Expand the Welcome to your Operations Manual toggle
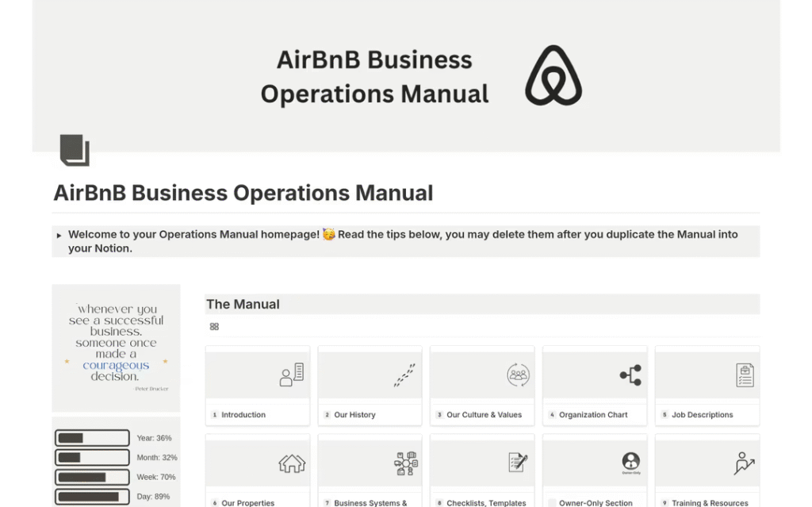The width and height of the screenshot is (812, 507). click(x=59, y=236)
